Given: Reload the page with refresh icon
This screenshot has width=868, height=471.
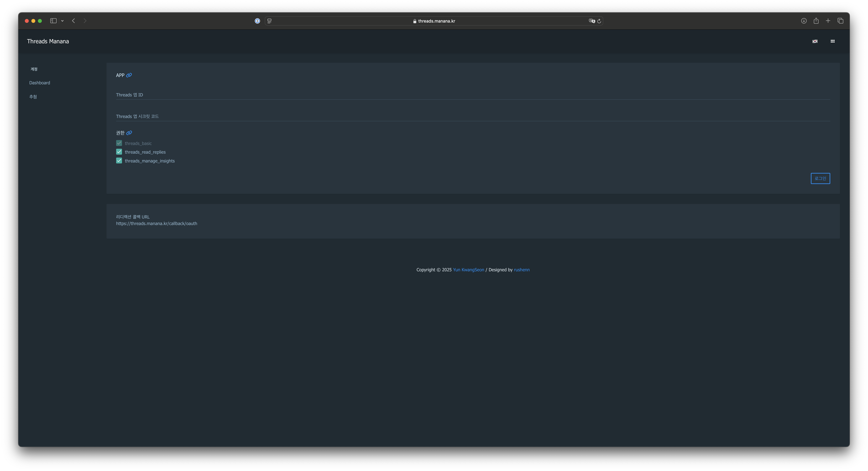Looking at the screenshot, I should click(x=599, y=21).
